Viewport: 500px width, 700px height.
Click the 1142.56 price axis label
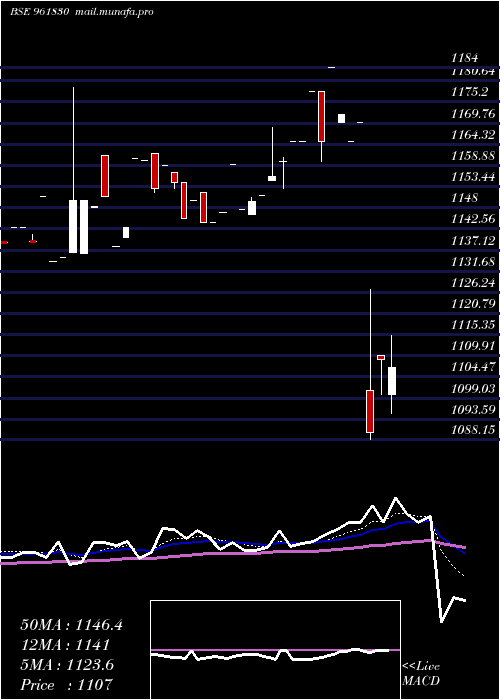tap(473, 219)
